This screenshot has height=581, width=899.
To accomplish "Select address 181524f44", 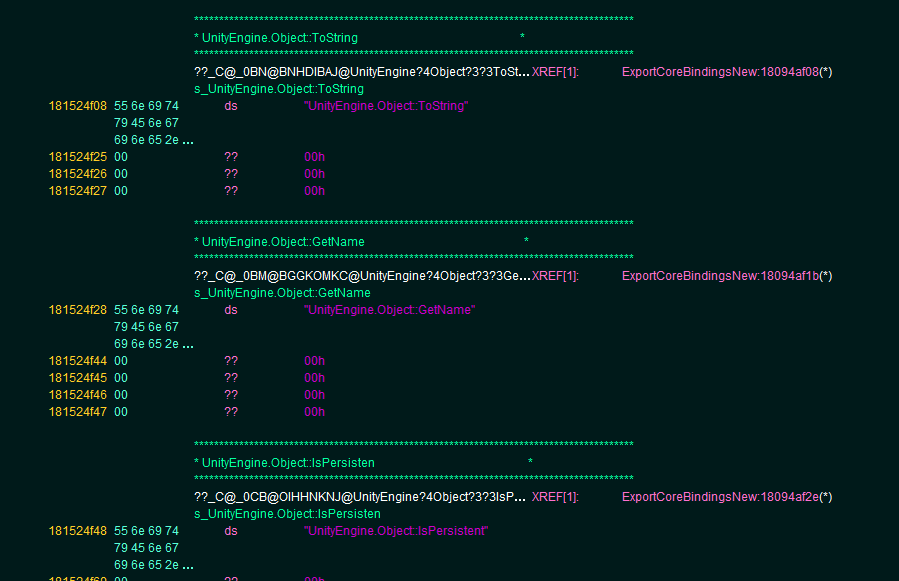I will [x=77, y=361].
